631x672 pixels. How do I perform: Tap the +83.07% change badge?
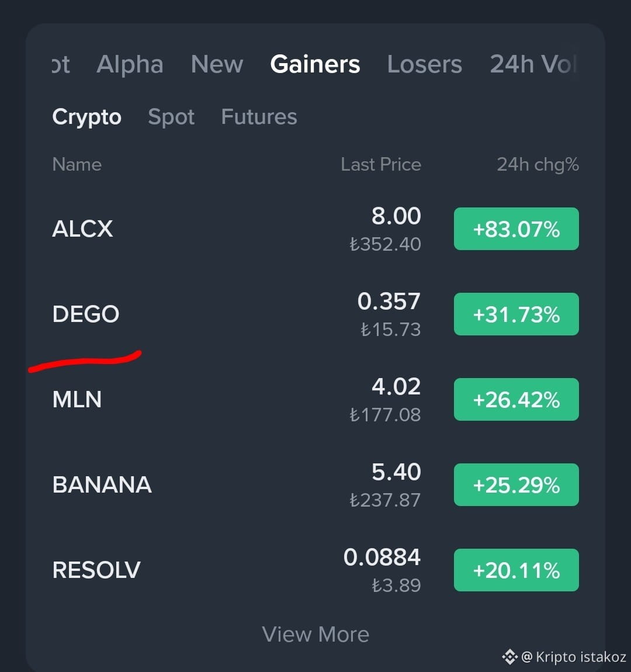[516, 229]
